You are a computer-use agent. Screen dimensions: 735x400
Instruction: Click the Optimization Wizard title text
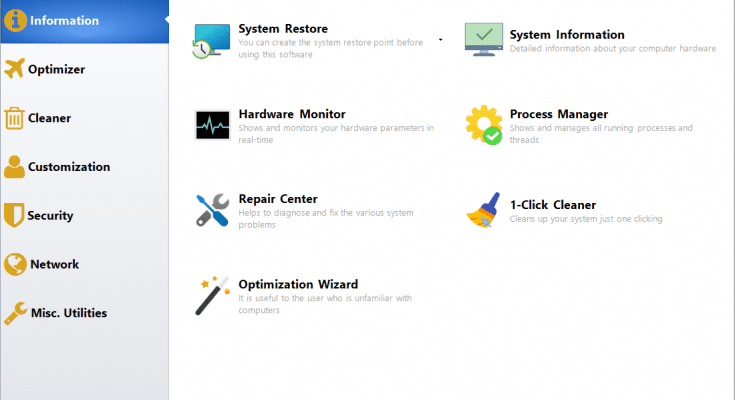tap(298, 284)
